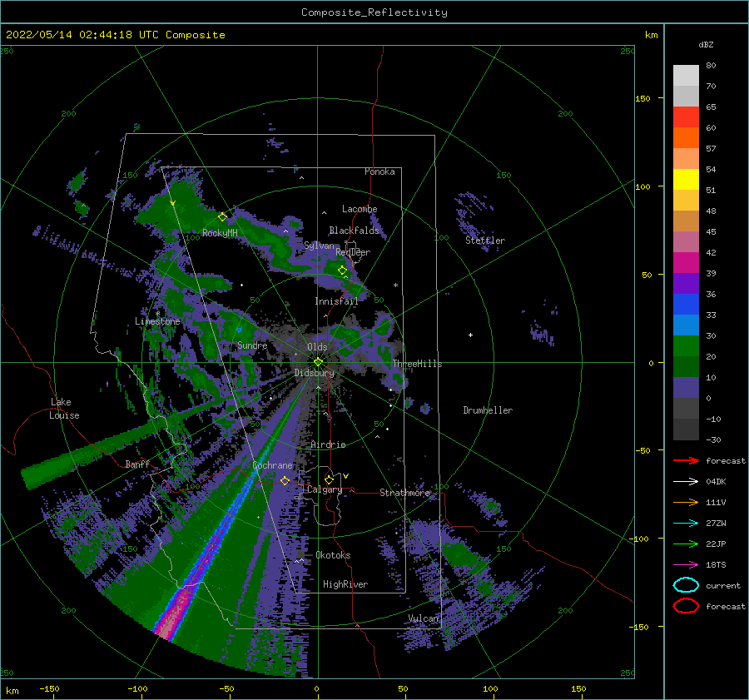The width and height of the screenshot is (749, 700).
Task: Click the ThreeHills city label
Action: [x=417, y=364]
